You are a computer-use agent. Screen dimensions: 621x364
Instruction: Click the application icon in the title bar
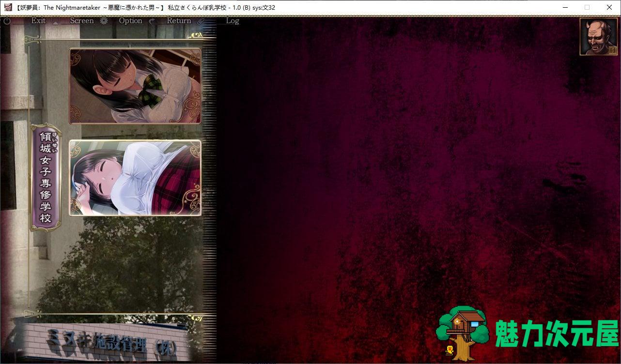click(8, 7)
